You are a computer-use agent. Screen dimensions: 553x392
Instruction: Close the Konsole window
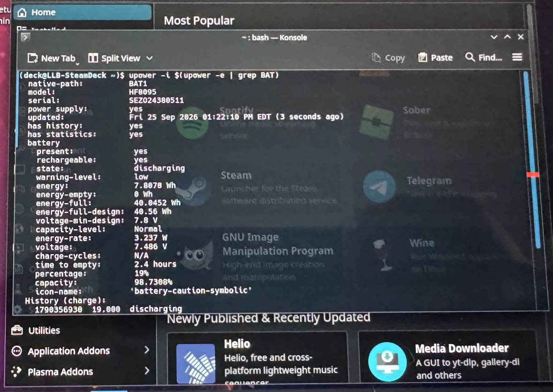[x=521, y=37]
